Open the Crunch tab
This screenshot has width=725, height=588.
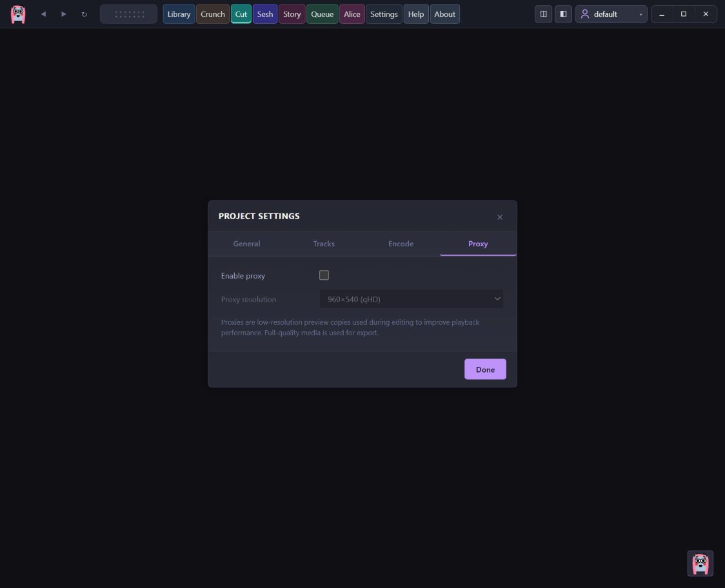213,14
